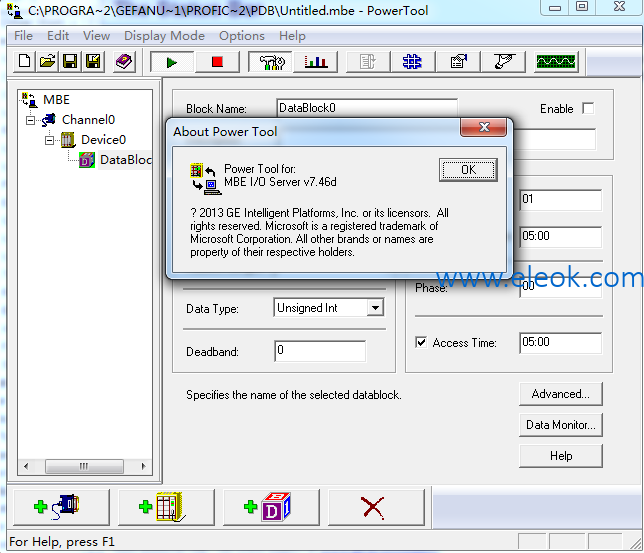The height and width of the screenshot is (553, 644).
Task: Stop the driver with the red square
Action: [217, 62]
